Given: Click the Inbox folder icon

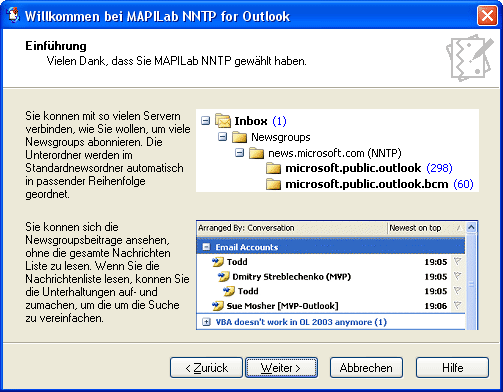Looking at the screenshot, I should (223, 121).
